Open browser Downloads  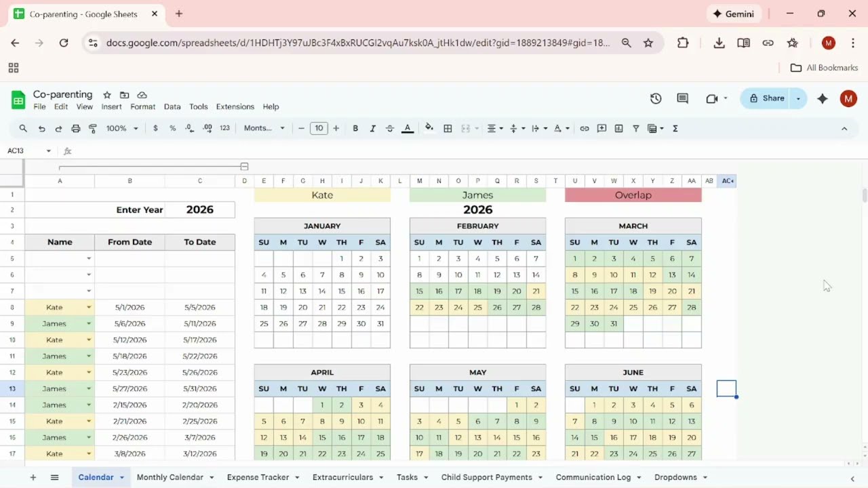pos(719,43)
